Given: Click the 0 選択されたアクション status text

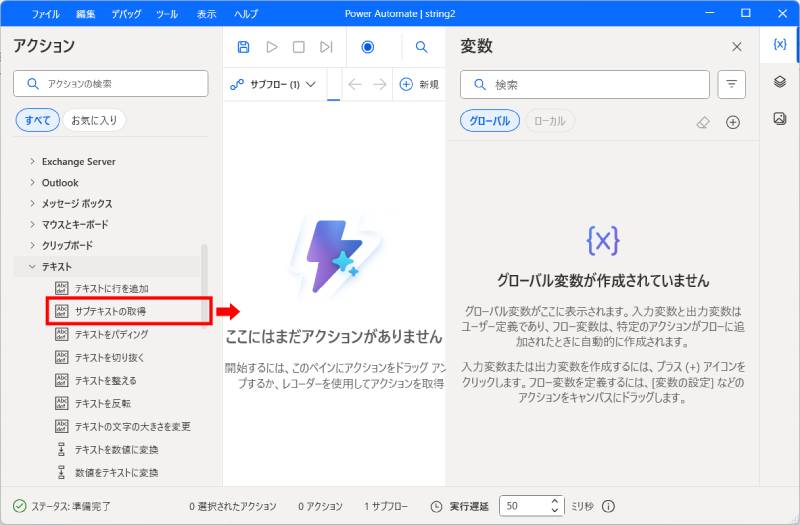Looking at the screenshot, I should click(x=233, y=506).
